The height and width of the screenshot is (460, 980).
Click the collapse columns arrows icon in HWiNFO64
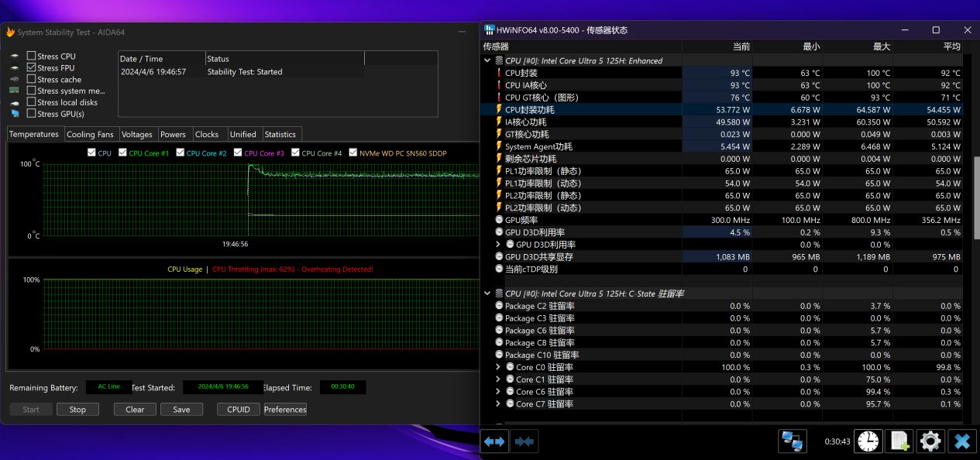pyautogui.click(x=524, y=441)
